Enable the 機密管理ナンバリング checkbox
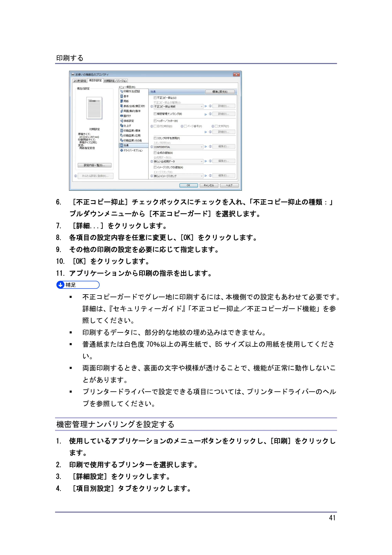Screen dimensions: 392x555 (155, 114)
